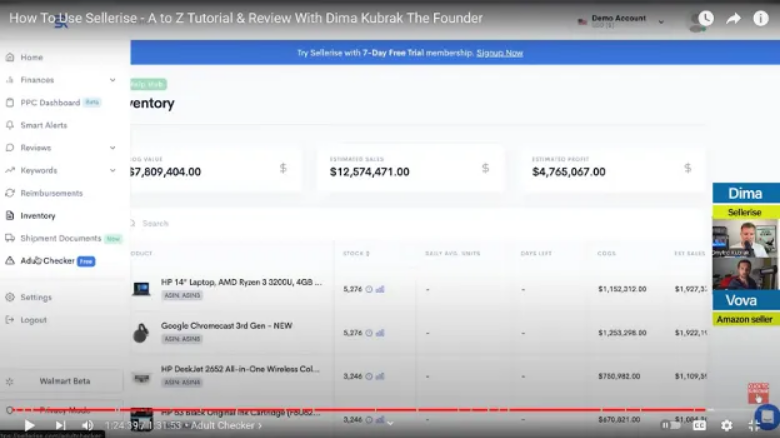
Task: Click the exit full screen icon
Action: click(x=754, y=425)
